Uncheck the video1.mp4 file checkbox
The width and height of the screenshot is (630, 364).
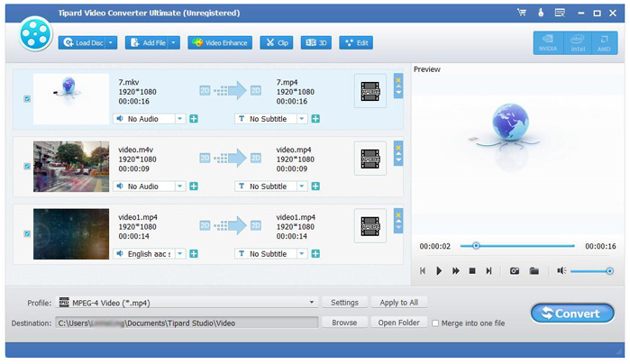[x=27, y=234]
